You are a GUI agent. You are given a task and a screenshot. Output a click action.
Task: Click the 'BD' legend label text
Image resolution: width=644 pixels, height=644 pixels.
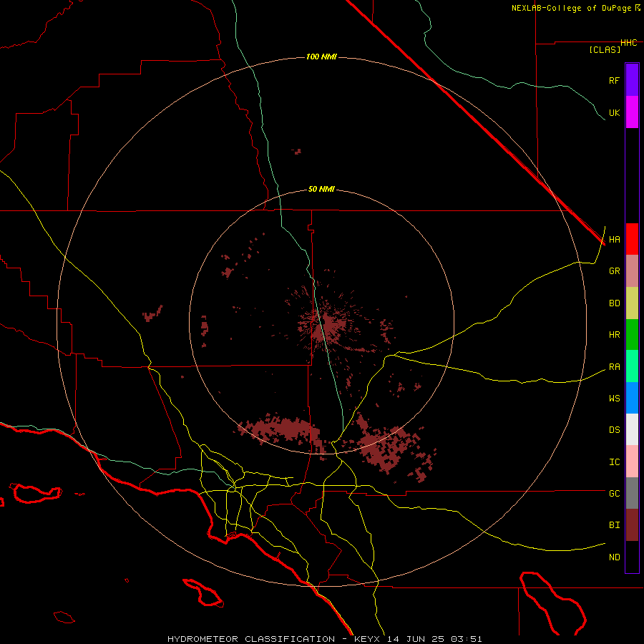pyautogui.click(x=614, y=303)
